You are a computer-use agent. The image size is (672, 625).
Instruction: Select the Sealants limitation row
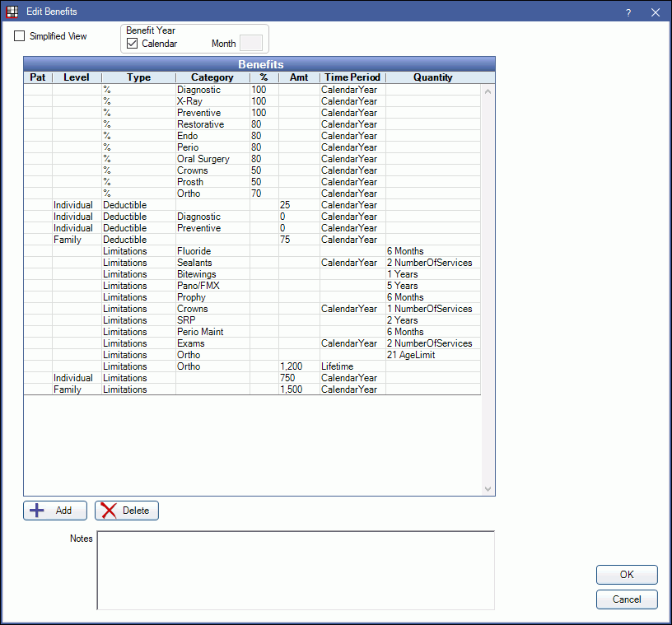click(x=252, y=264)
